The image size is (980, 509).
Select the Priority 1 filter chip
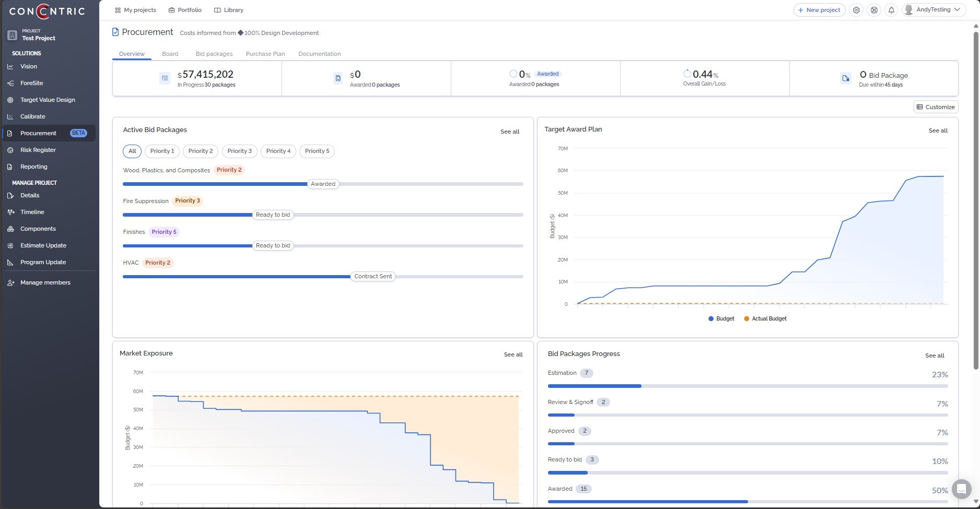point(162,151)
